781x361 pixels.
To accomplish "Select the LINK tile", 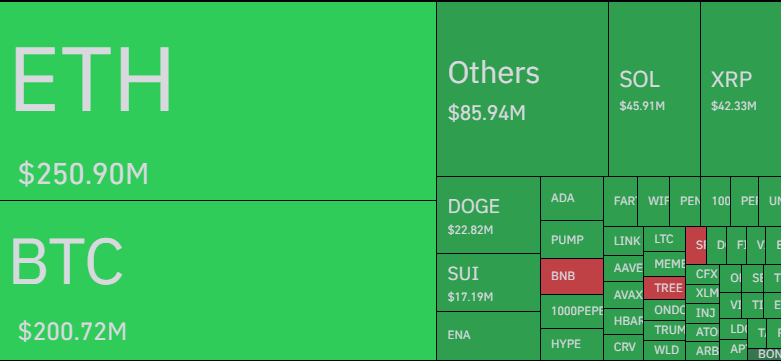I will point(623,241).
